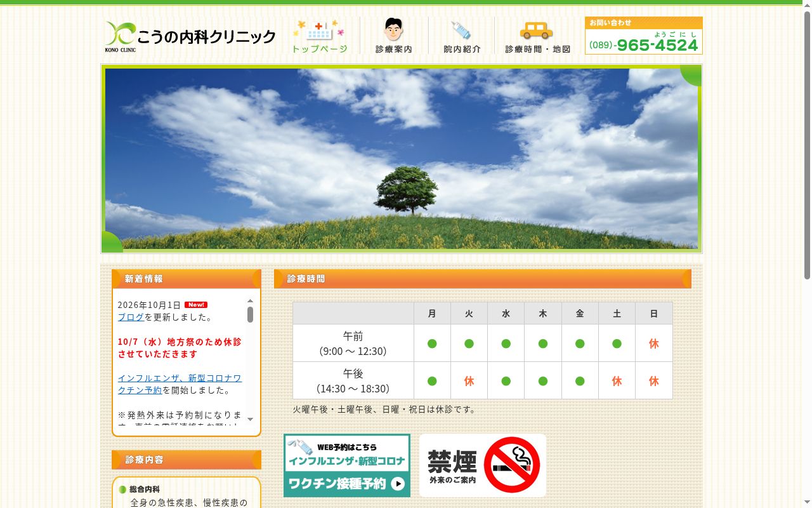Click the 午前 (9:00～12:30) cell
This screenshot has width=812, height=508.
pyautogui.click(x=353, y=344)
